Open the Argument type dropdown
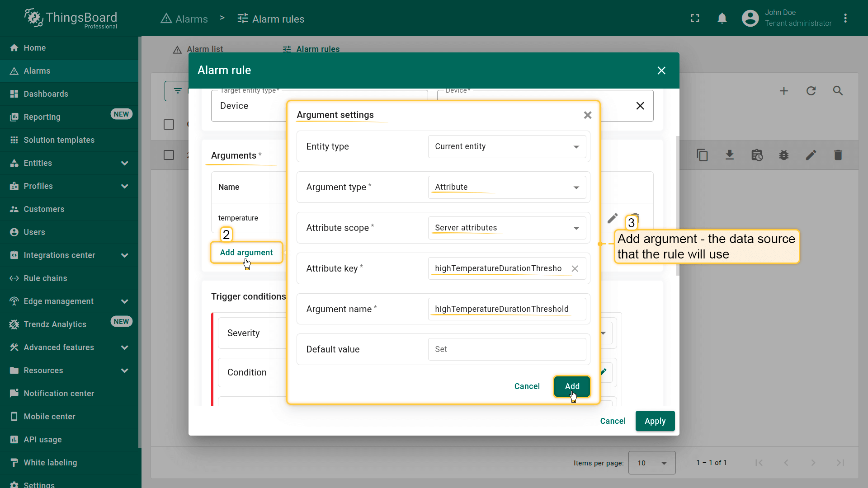The width and height of the screenshot is (868, 488). click(x=506, y=188)
